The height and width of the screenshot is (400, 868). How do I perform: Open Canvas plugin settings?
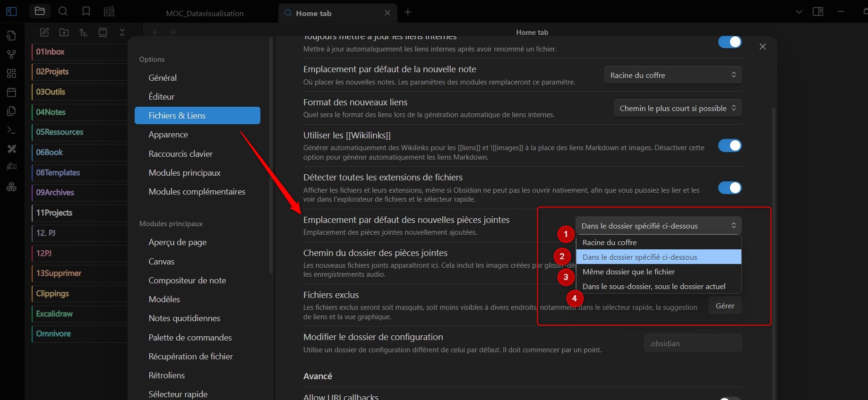[198, 261]
